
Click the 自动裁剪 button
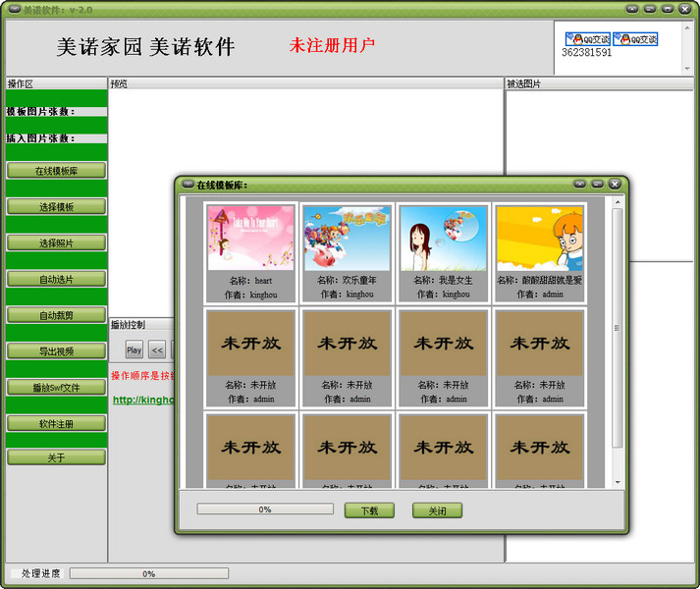56,315
